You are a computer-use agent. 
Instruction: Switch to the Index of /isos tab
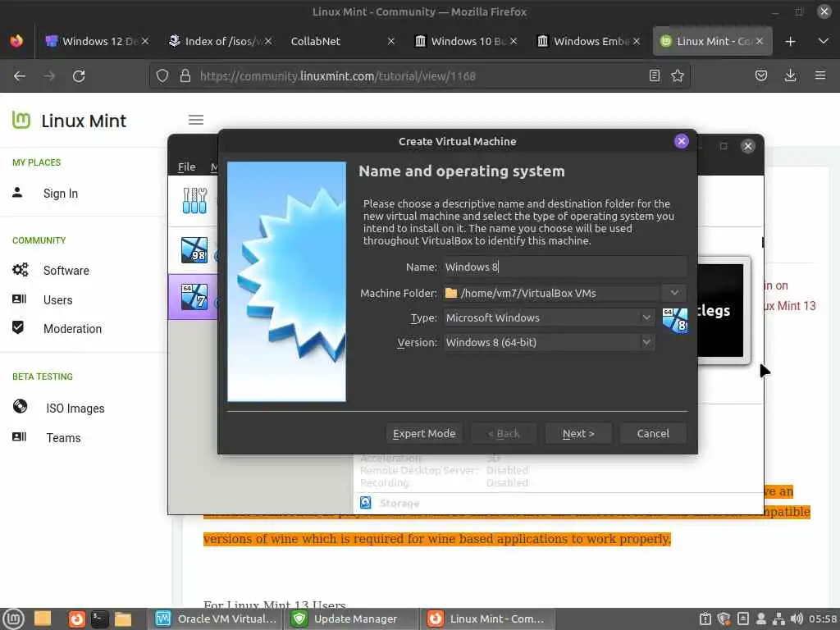tap(221, 41)
